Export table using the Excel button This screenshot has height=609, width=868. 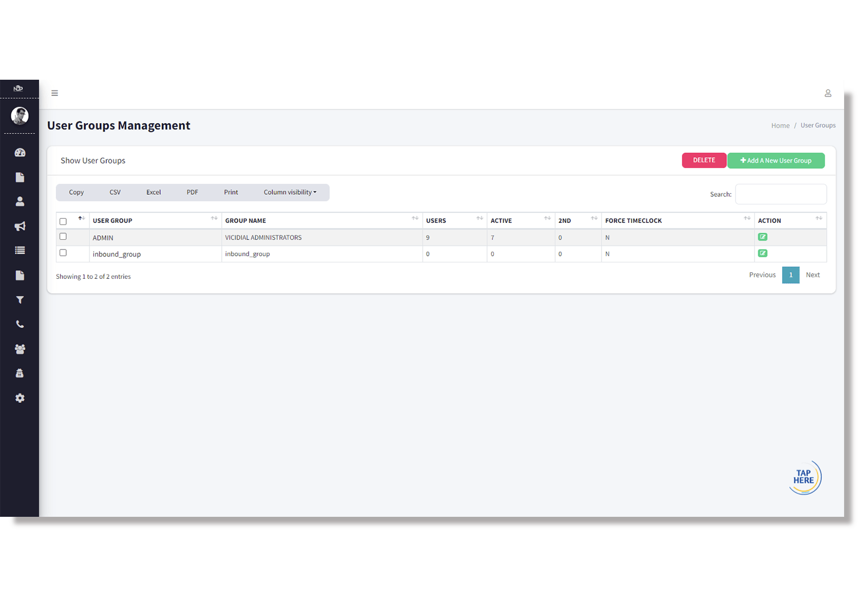[154, 193]
